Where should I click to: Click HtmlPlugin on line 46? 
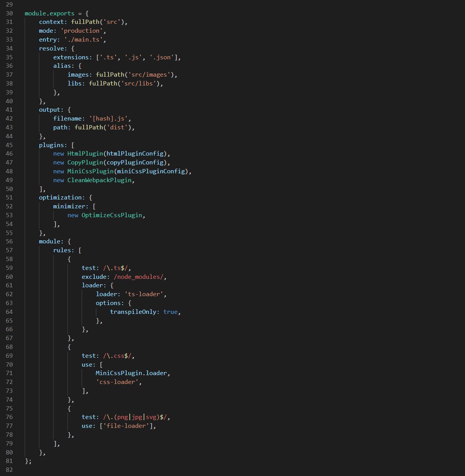point(85,154)
